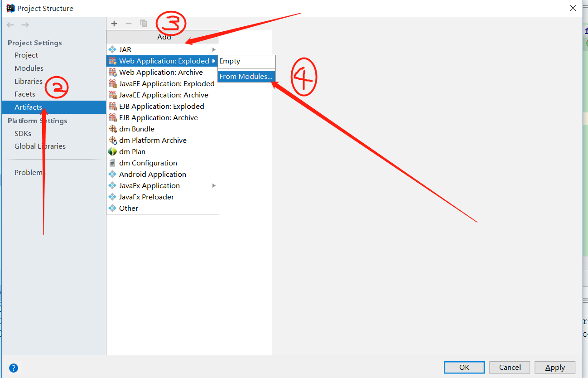This screenshot has width=588, height=378.
Task: Click the Cancel button
Action: [510, 367]
